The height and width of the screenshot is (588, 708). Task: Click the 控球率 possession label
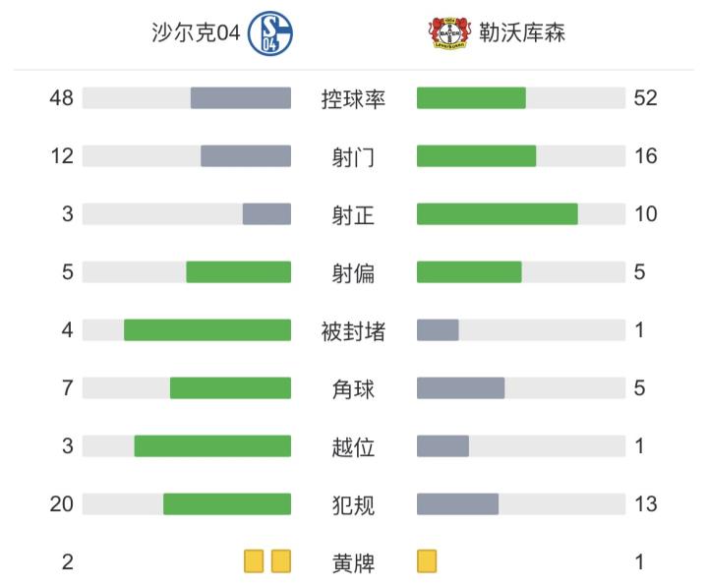[353, 98]
